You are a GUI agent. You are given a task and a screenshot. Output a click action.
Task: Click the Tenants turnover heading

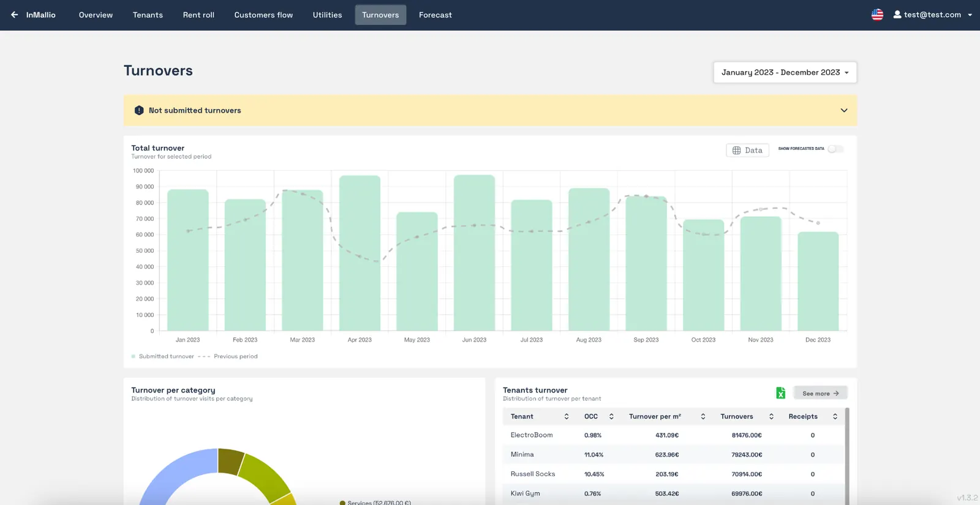point(535,390)
